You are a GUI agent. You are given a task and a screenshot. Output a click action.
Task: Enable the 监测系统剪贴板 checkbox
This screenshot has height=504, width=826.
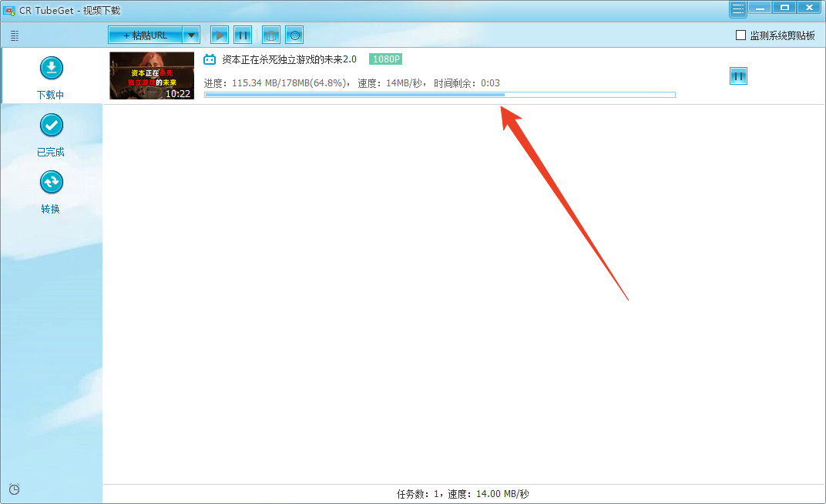point(740,35)
